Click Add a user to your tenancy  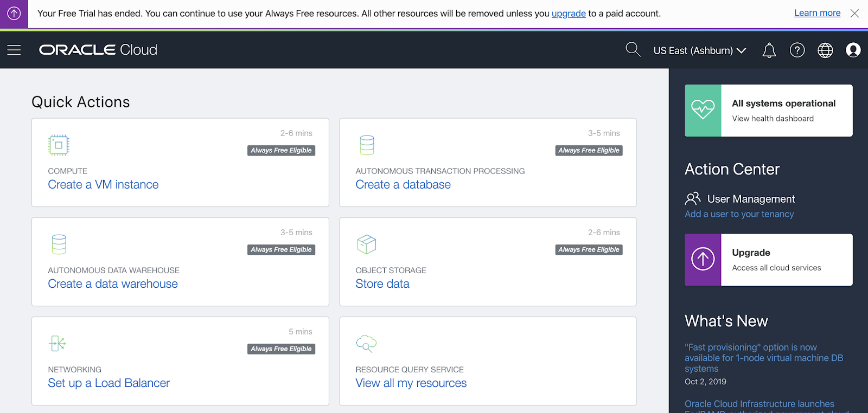(x=739, y=214)
